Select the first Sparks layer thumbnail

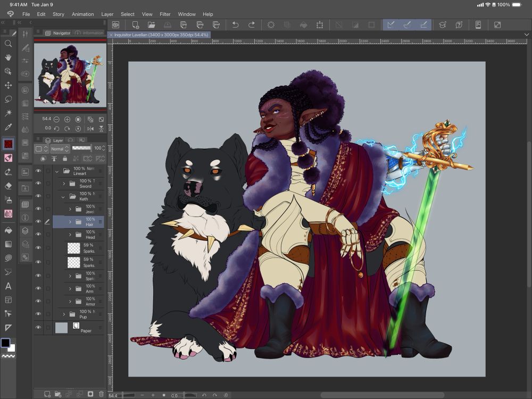point(73,248)
